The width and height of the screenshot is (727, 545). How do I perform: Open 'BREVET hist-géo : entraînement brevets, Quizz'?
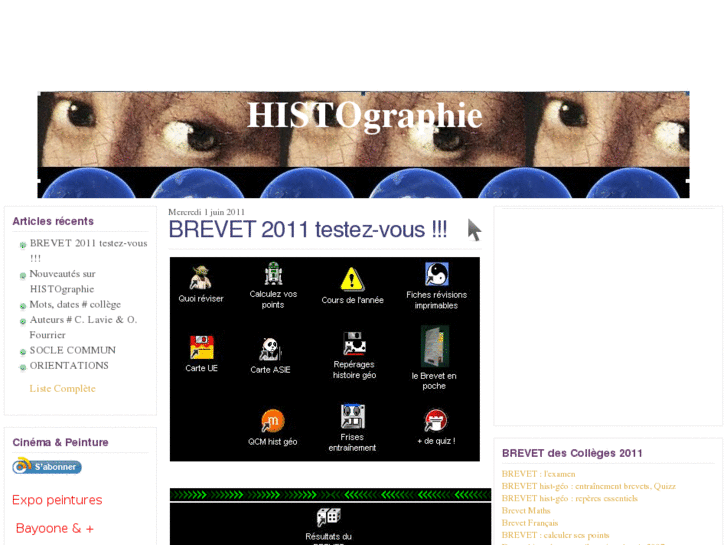pos(588,486)
